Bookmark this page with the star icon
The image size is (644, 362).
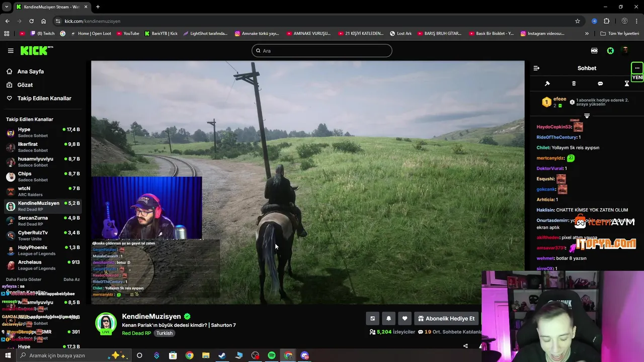[578, 21]
